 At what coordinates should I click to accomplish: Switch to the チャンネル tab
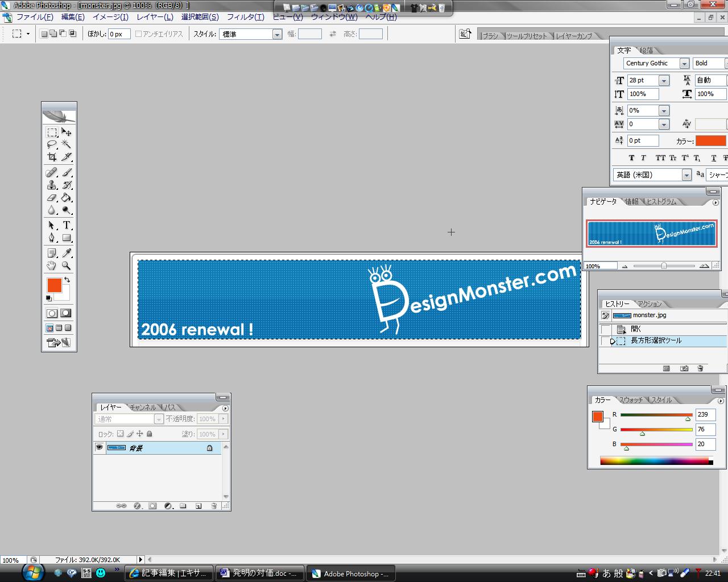click(142, 408)
